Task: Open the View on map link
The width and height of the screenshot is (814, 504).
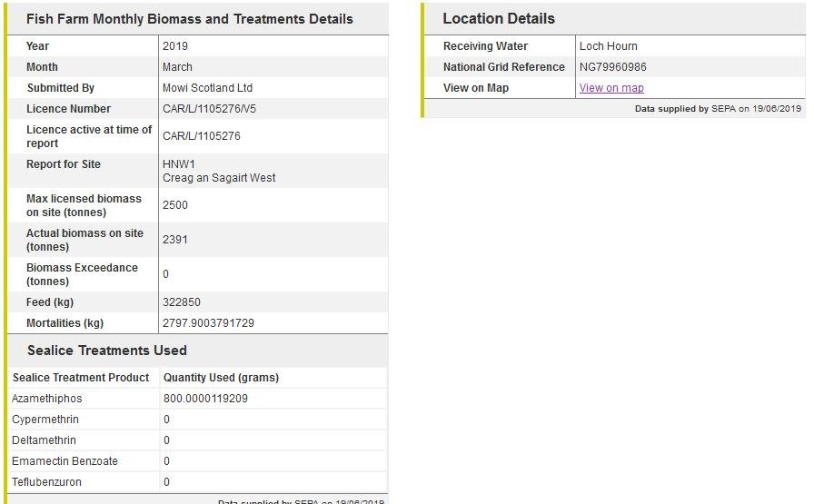Action: pos(611,88)
